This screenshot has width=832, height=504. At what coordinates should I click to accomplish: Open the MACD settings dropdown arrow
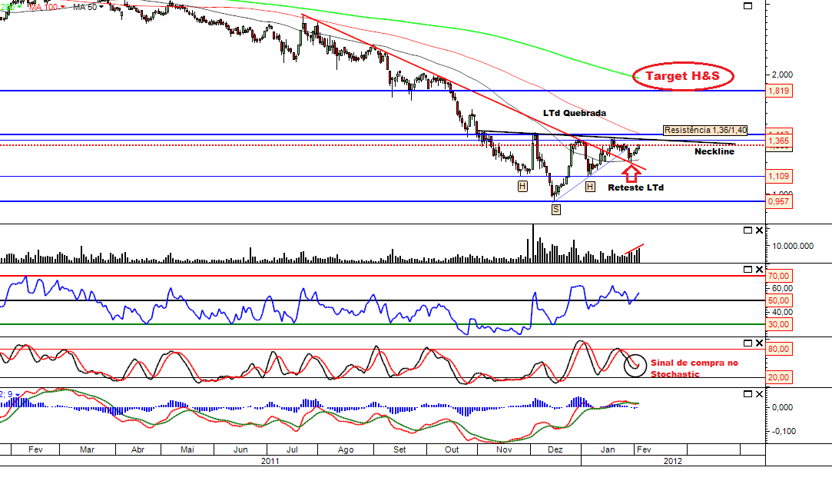click(x=17, y=395)
